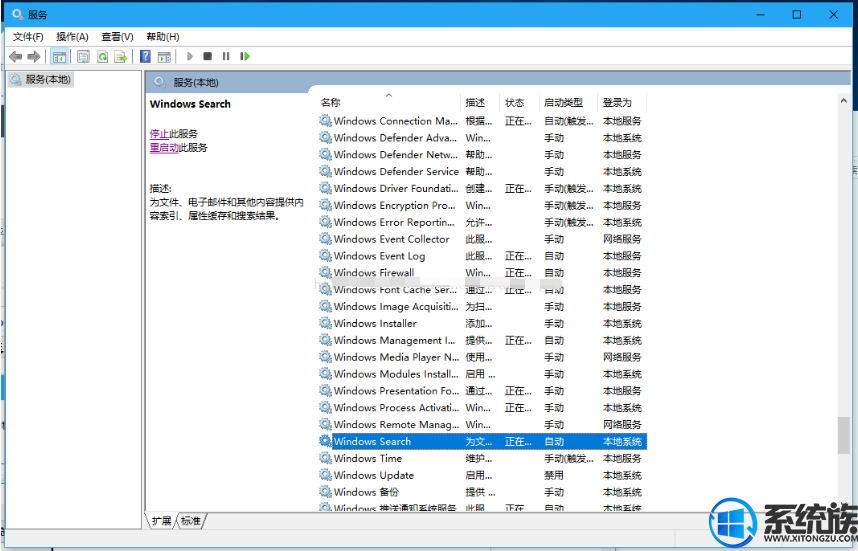Open the Help question mark icon
Image resolution: width=858 pixels, height=551 pixels.
145,56
